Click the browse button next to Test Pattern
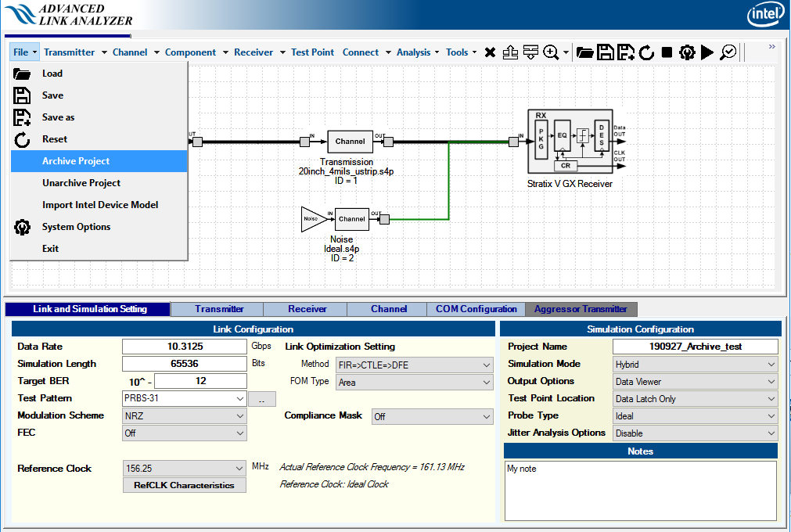 [262, 399]
